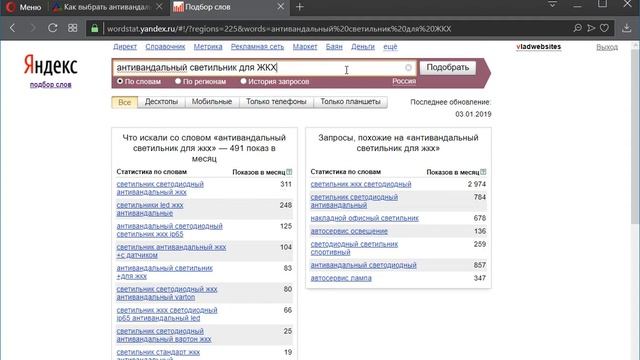Open 'антивандальный светодиодный' similar query
Viewport: 640px width, 360px height.
pyautogui.click(x=363, y=265)
